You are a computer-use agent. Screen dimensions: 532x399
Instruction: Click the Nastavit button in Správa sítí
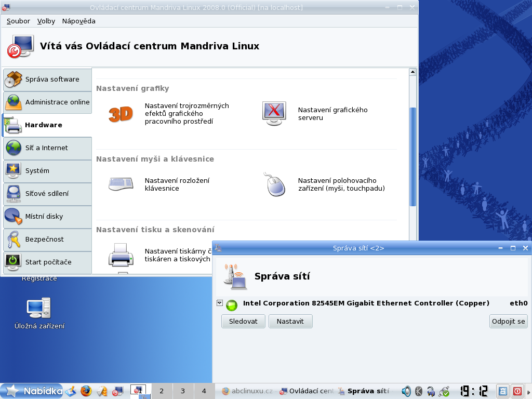point(290,321)
